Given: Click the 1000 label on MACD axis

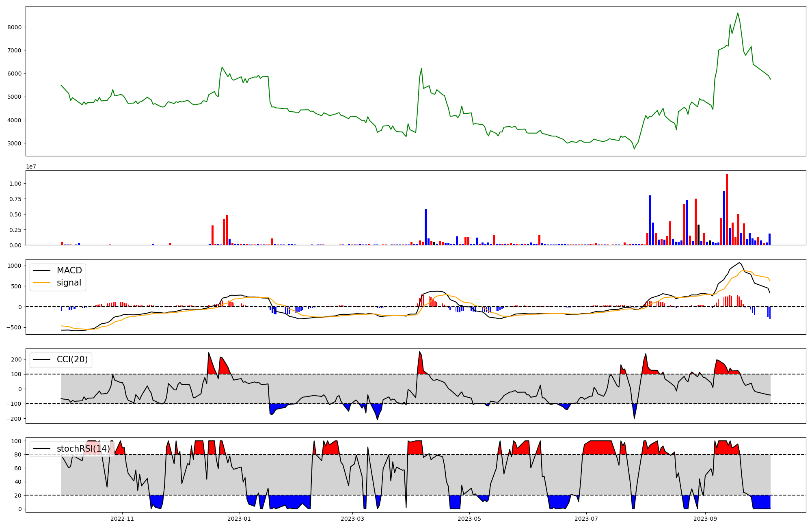Looking at the screenshot, I should [15, 266].
